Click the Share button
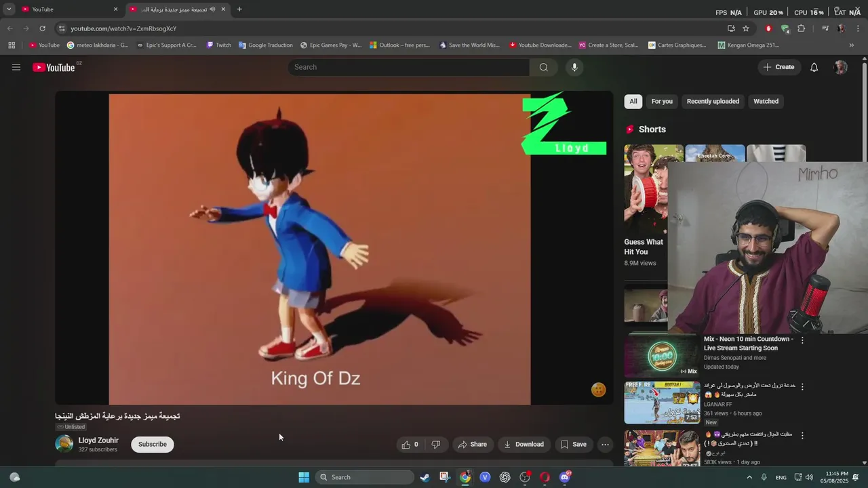Screen dimensions: 868x488 (x=472, y=445)
